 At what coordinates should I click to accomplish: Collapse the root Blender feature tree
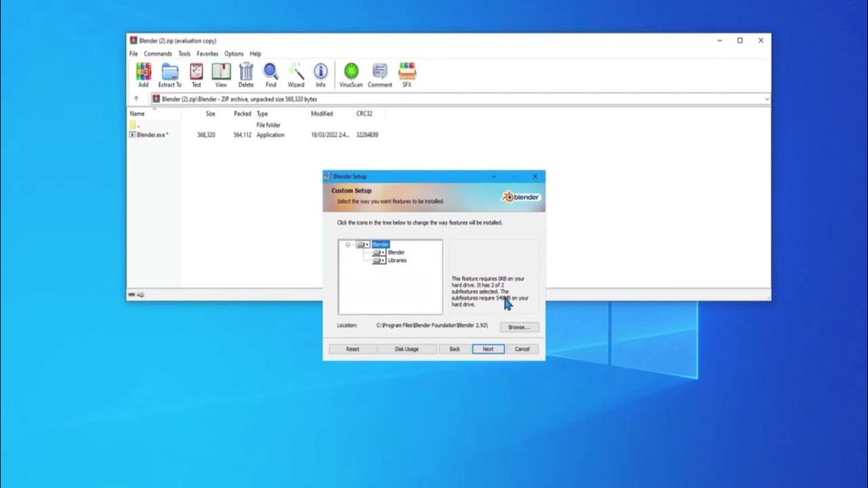348,245
